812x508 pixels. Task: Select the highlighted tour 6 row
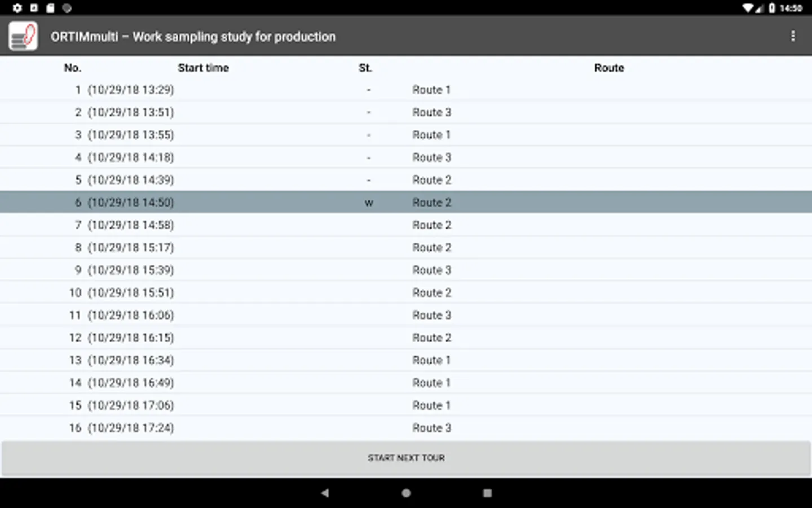click(x=406, y=202)
